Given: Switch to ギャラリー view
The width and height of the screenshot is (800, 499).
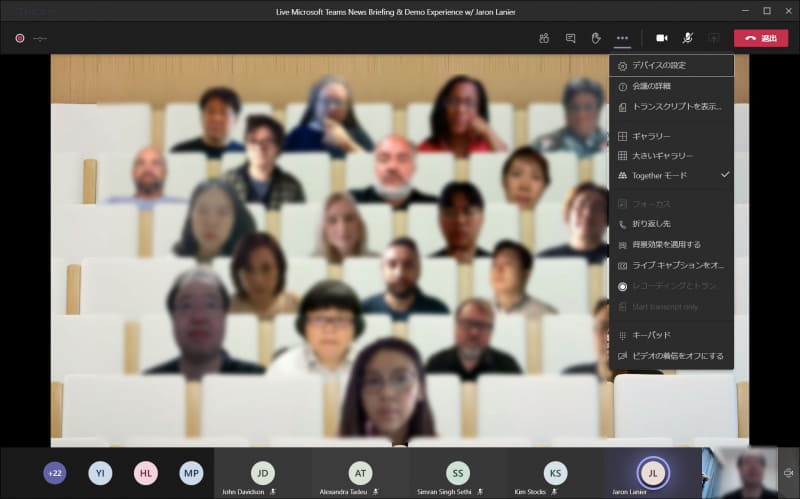Looking at the screenshot, I should tap(671, 136).
